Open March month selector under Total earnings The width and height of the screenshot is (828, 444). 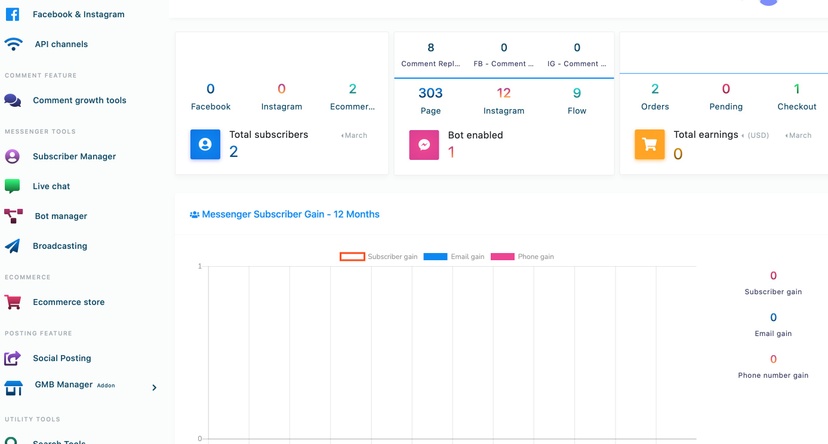pyautogui.click(x=798, y=135)
